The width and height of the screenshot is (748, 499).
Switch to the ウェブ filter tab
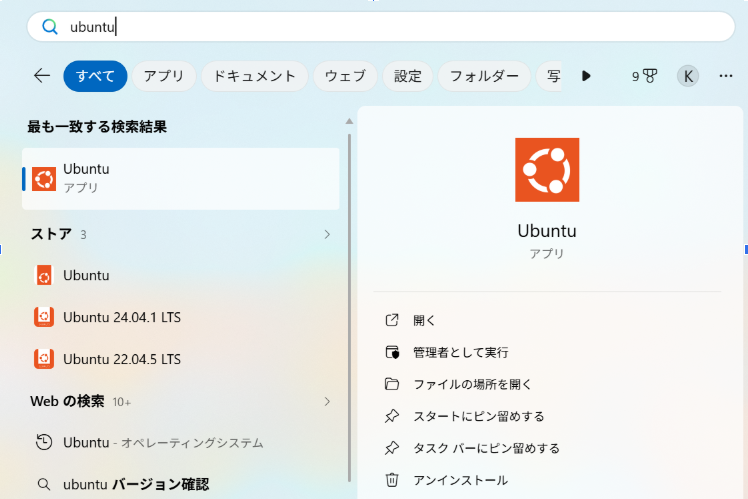pyautogui.click(x=345, y=76)
